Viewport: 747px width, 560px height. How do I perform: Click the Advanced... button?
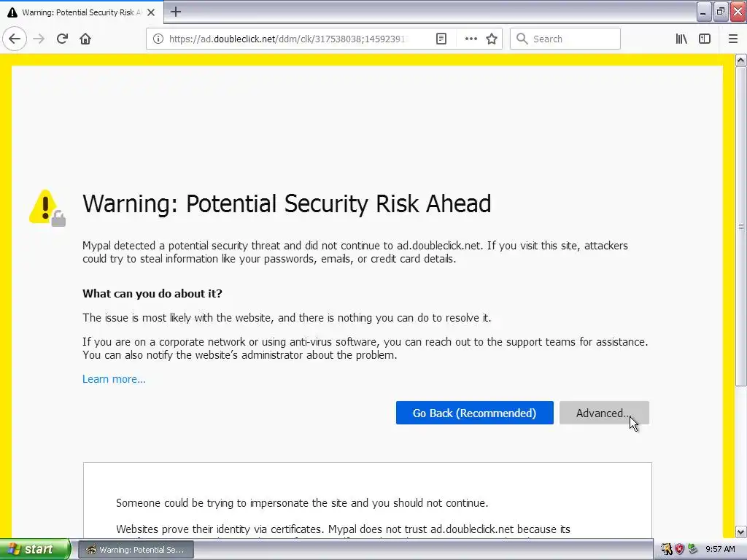click(x=604, y=413)
